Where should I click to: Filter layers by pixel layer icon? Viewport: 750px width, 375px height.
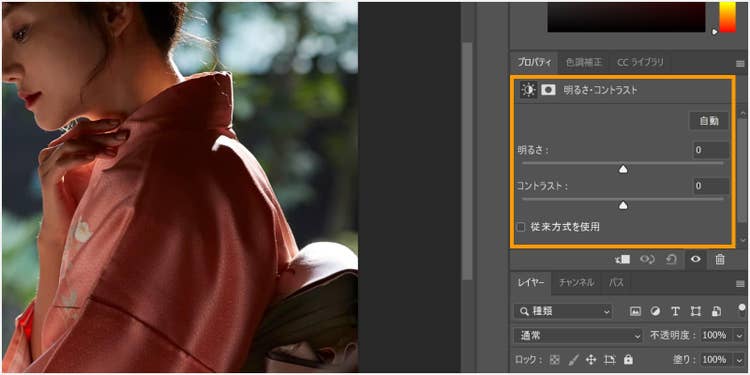point(635,311)
